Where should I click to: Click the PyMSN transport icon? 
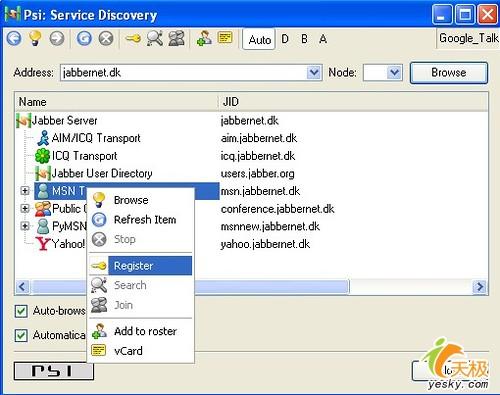click(x=43, y=226)
